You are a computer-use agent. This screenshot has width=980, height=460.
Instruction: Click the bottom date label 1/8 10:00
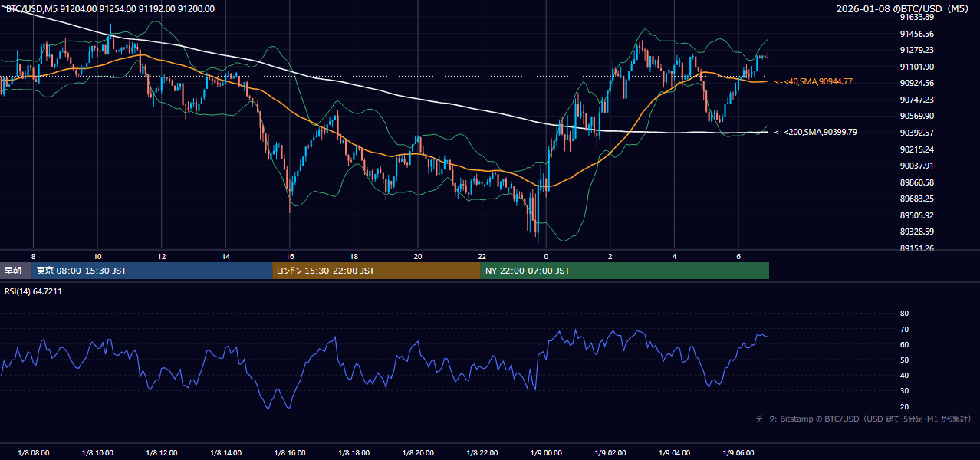click(x=97, y=453)
